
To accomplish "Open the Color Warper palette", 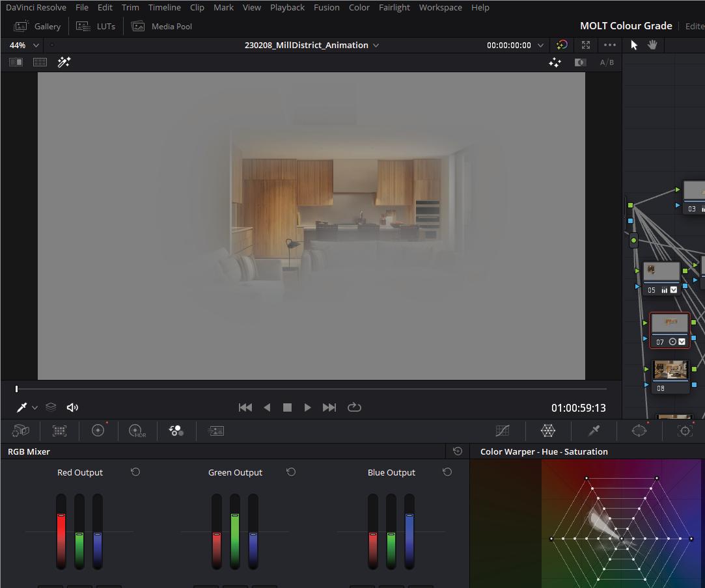I will (x=548, y=431).
